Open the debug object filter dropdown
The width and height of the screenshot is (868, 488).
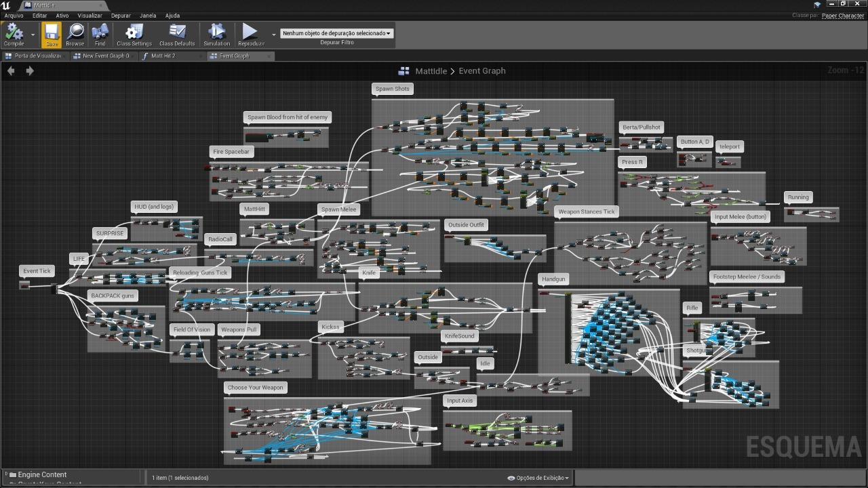pyautogui.click(x=336, y=33)
